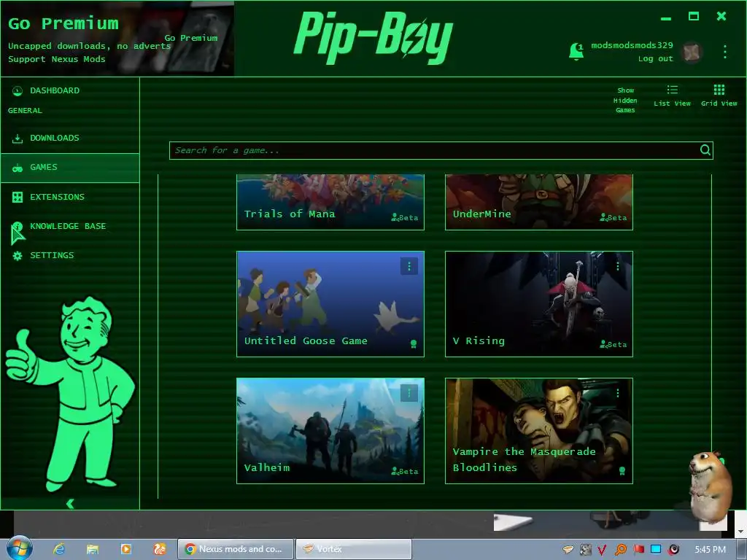
Task: Click the orange magnifier tray icon
Action: point(620,550)
